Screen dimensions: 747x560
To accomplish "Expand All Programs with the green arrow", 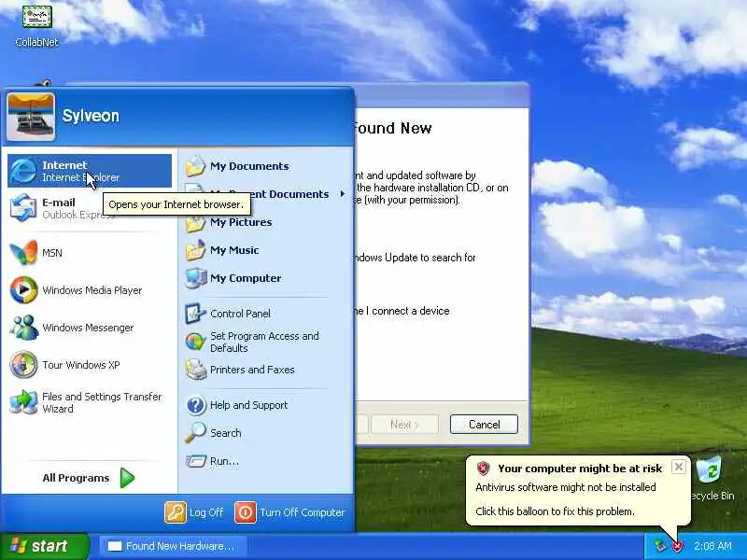I will (x=127, y=478).
